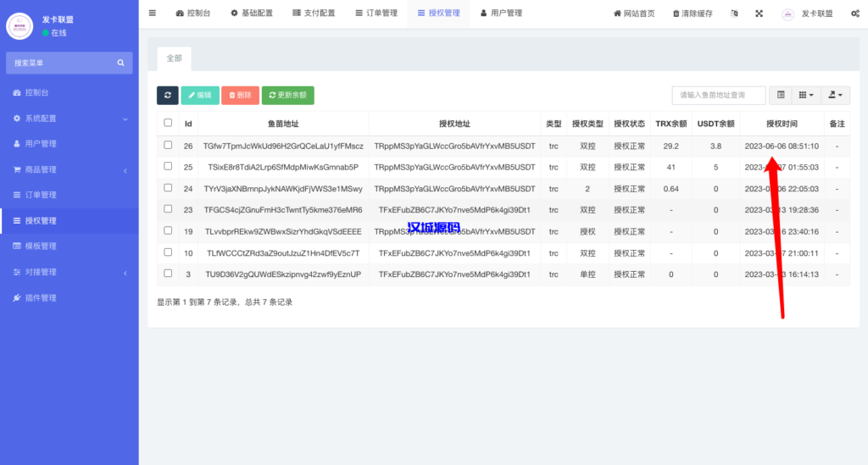This screenshot has width=868, height=465.
Task: Click TRX balance value 29.2
Action: [x=671, y=146]
